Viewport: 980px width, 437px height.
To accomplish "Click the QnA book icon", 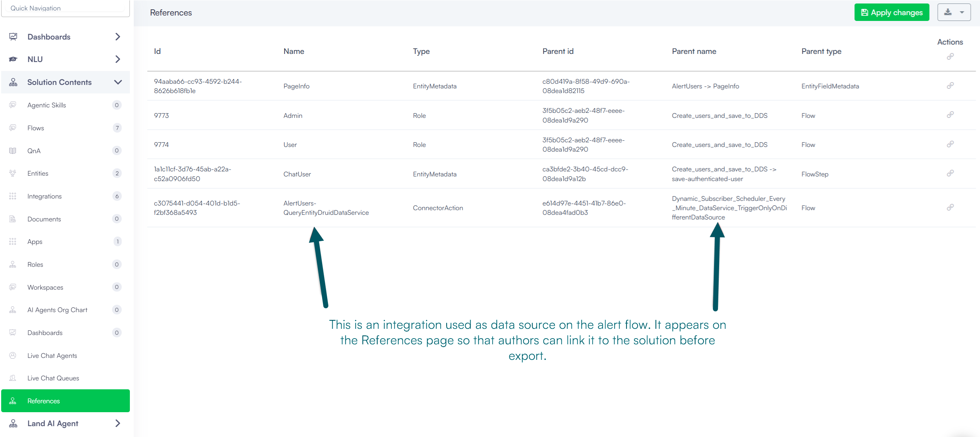I will point(13,151).
